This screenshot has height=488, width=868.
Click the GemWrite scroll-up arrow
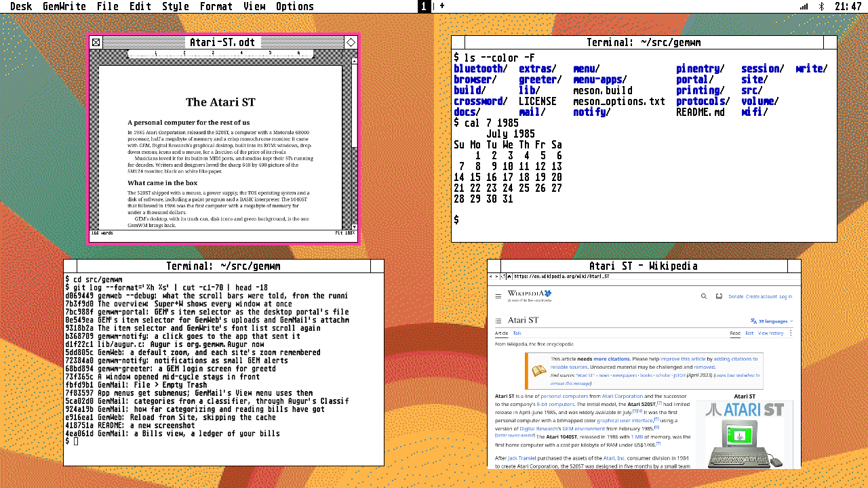coord(354,61)
